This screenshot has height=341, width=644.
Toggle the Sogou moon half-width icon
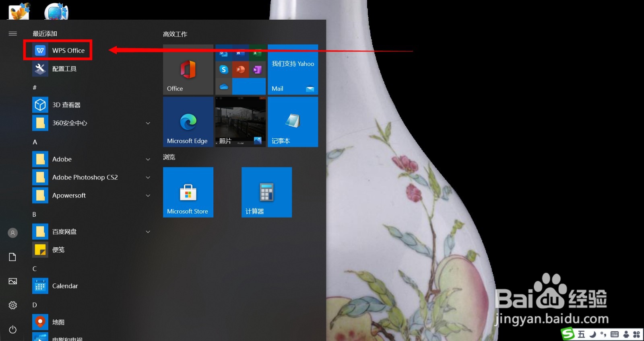coord(593,334)
